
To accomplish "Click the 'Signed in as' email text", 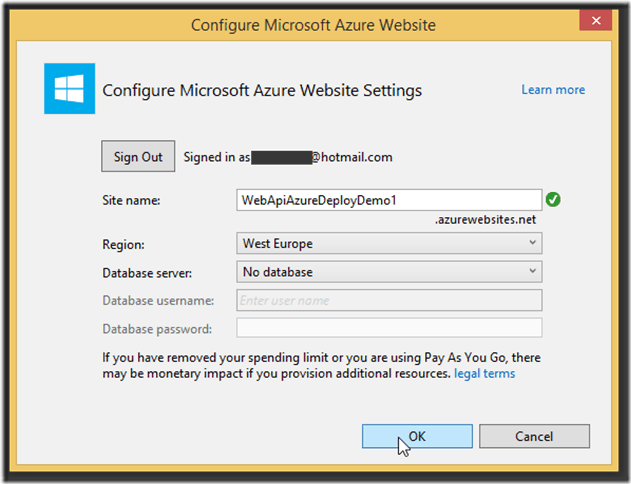I will point(288,157).
